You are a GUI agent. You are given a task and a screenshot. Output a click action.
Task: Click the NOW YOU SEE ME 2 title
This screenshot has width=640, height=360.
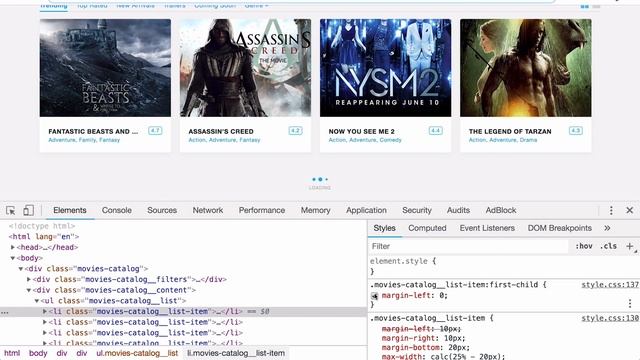(x=362, y=131)
